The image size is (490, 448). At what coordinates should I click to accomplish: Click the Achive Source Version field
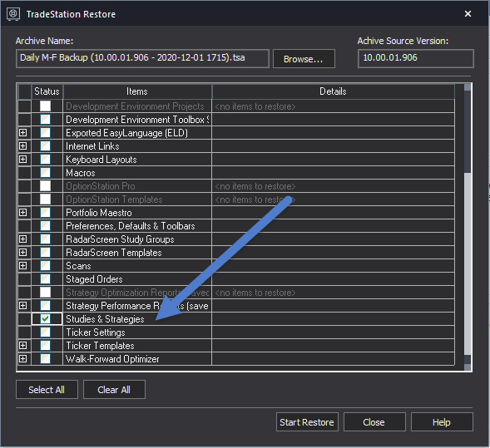coord(416,58)
